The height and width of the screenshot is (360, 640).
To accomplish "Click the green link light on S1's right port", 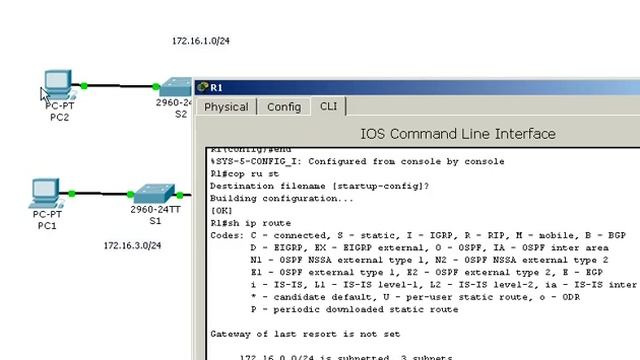I will (180, 196).
